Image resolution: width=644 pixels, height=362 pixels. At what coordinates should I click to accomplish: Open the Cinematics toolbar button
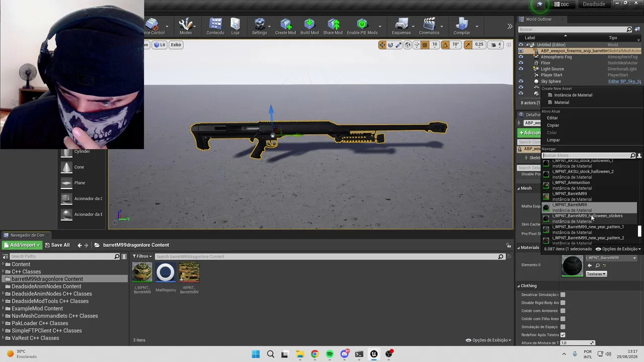[429, 26]
